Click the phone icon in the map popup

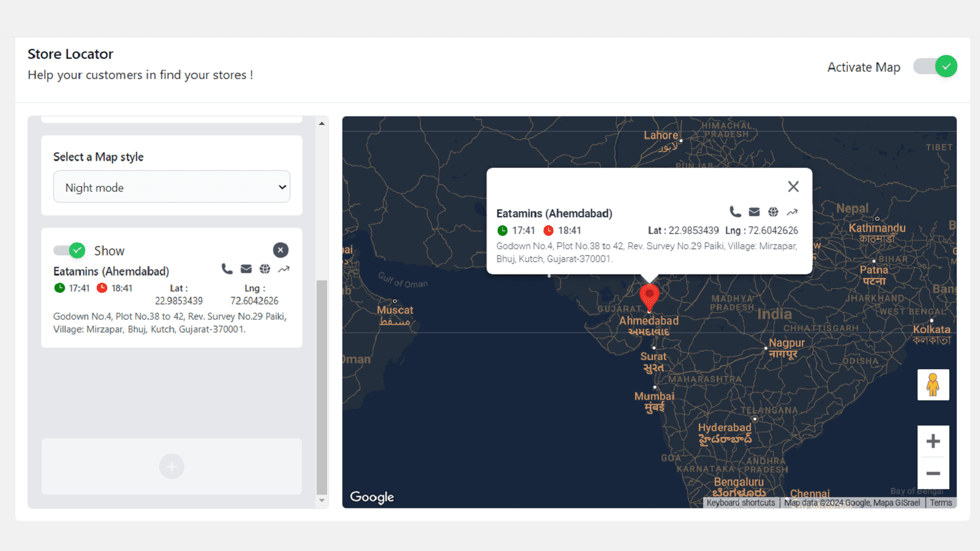click(x=735, y=212)
